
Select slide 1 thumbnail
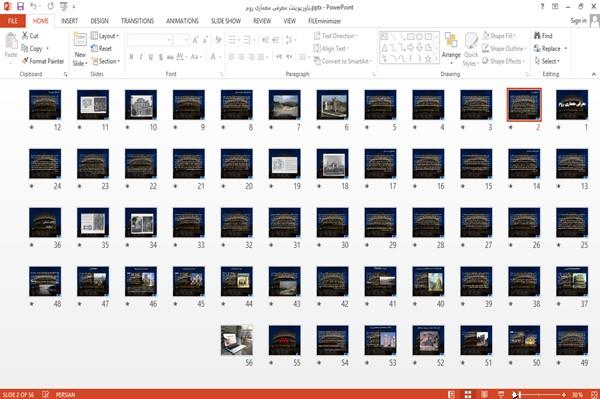coord(572,104)
